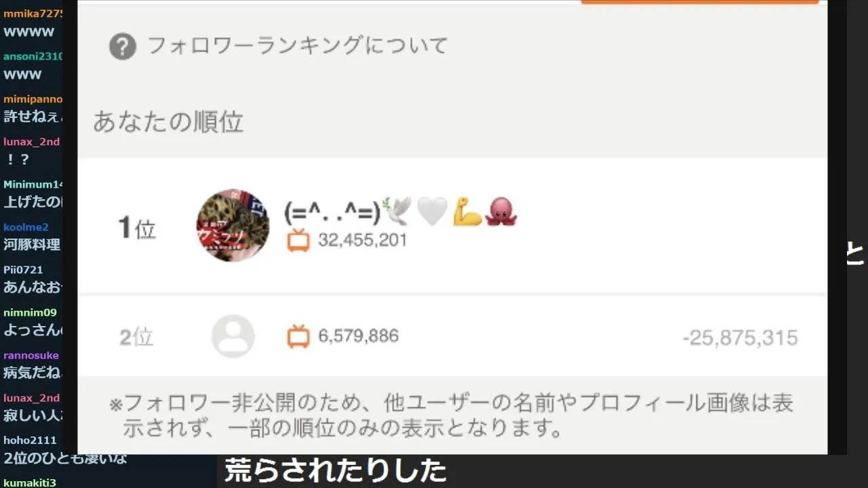Click the orange TV icon next to 32,455,201
Viewport: 868px width, 488px height.
(298, 241)
